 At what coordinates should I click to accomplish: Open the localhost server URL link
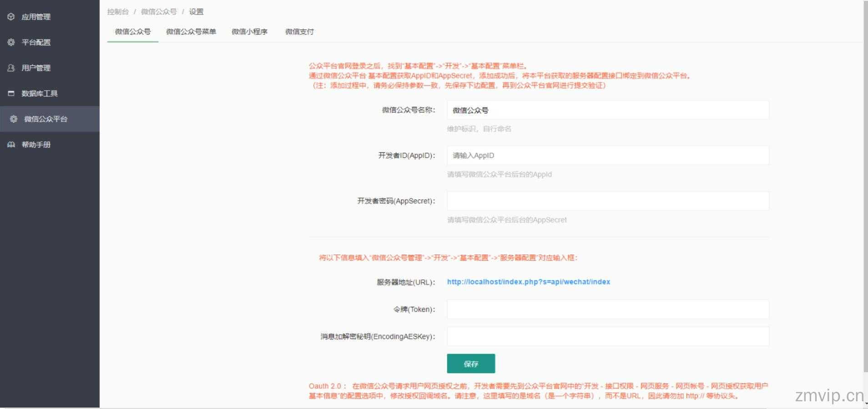529,282
